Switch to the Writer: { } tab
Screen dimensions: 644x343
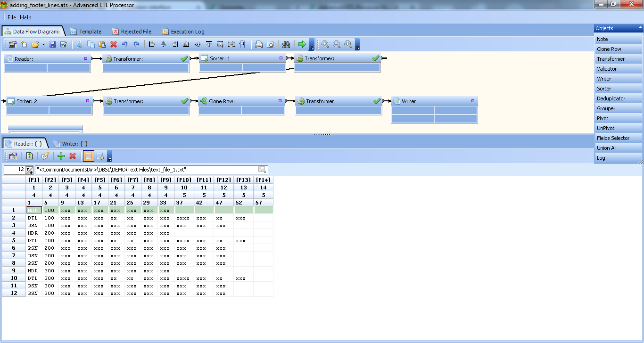click(71, 143)
